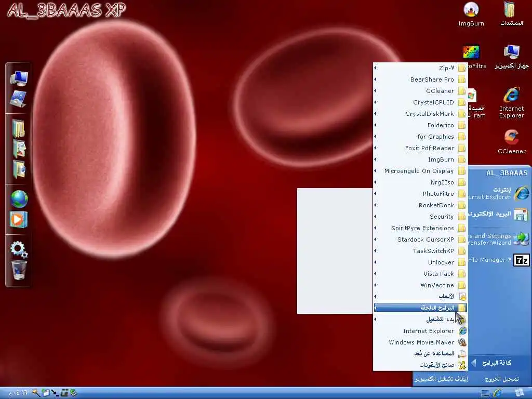The image size is (532, 399).
Task: Open Microangelo On Display submenu
Action: coord(420,170)
